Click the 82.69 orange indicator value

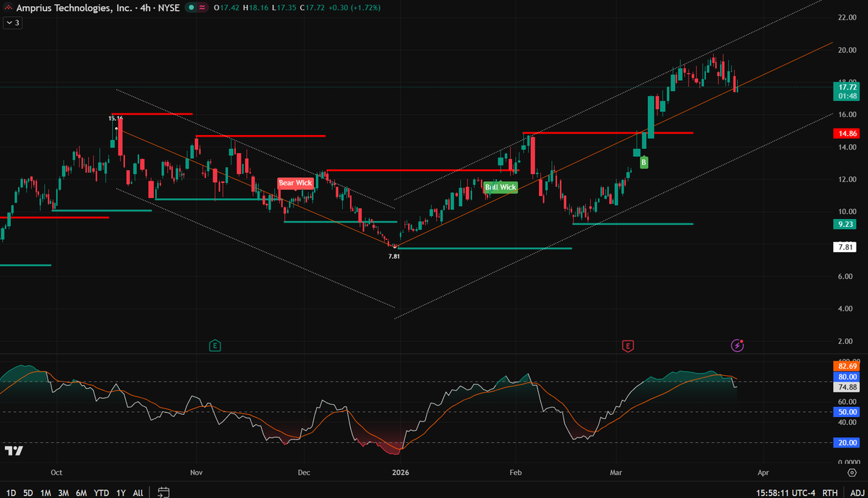(848, 366)
